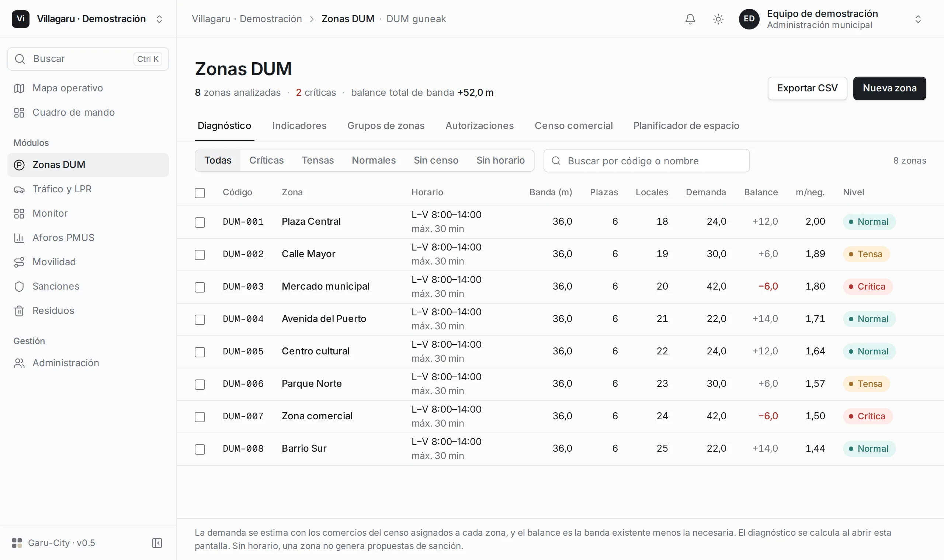The height and width of the screenshot is (560, 944).
Task: Expand the Villagaru workspace switcher
Action: tap(159, 19)
